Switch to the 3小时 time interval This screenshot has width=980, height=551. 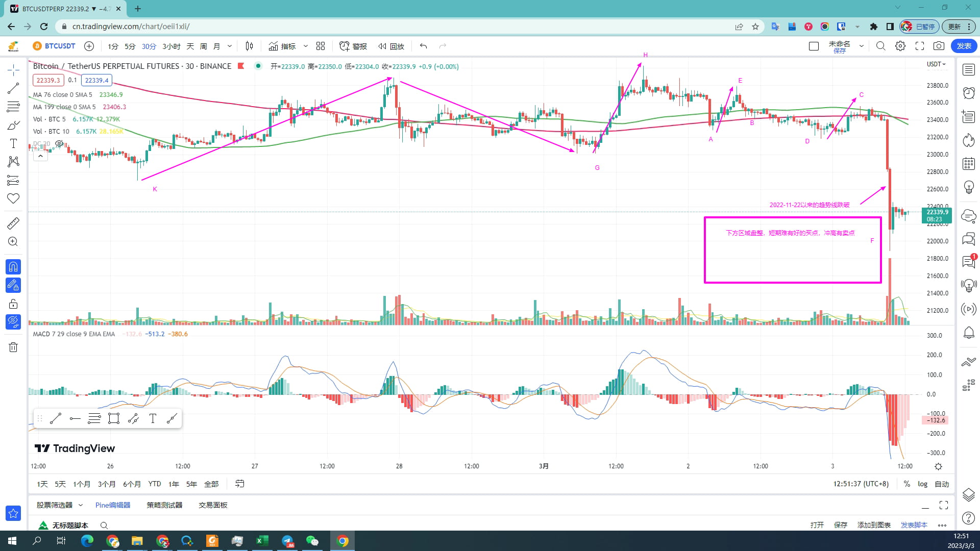click(x=171, y=46)
